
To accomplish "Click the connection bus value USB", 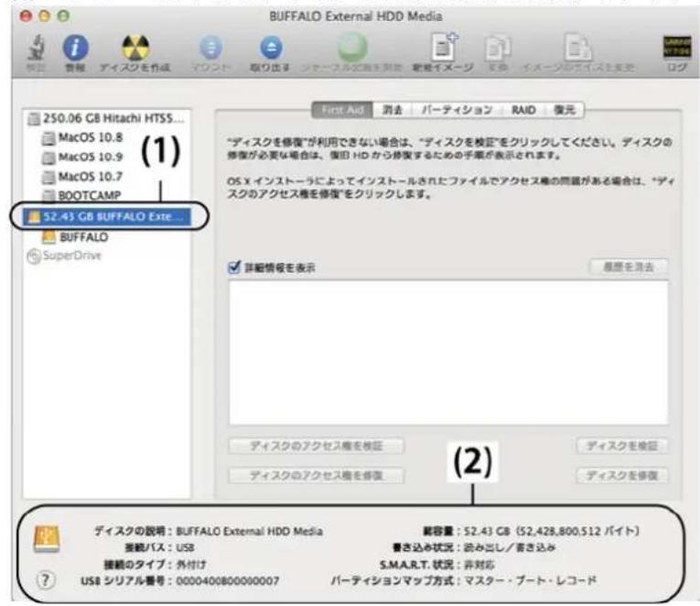I will [185, 547].
